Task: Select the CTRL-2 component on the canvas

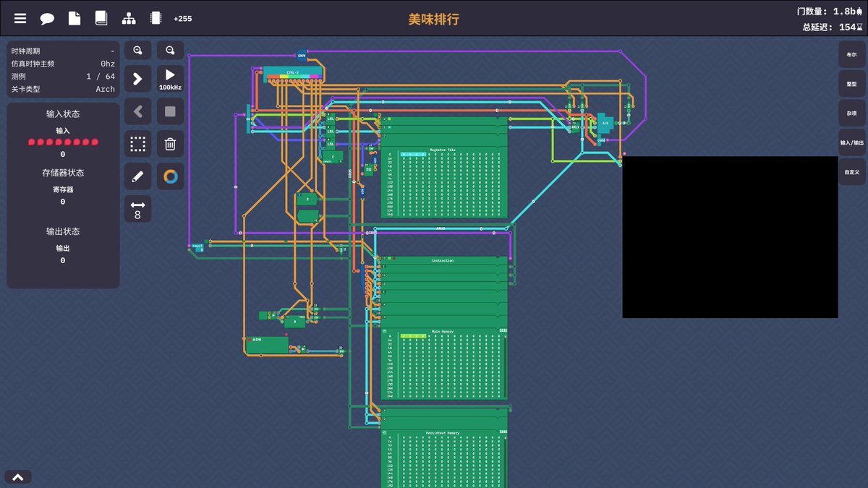Action: 292,73
